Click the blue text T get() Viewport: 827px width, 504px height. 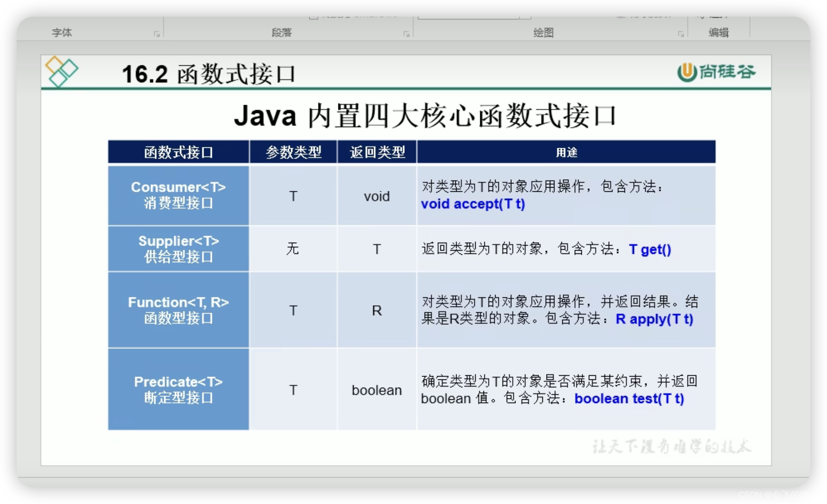pyautogui.click(x=650, y=249)
